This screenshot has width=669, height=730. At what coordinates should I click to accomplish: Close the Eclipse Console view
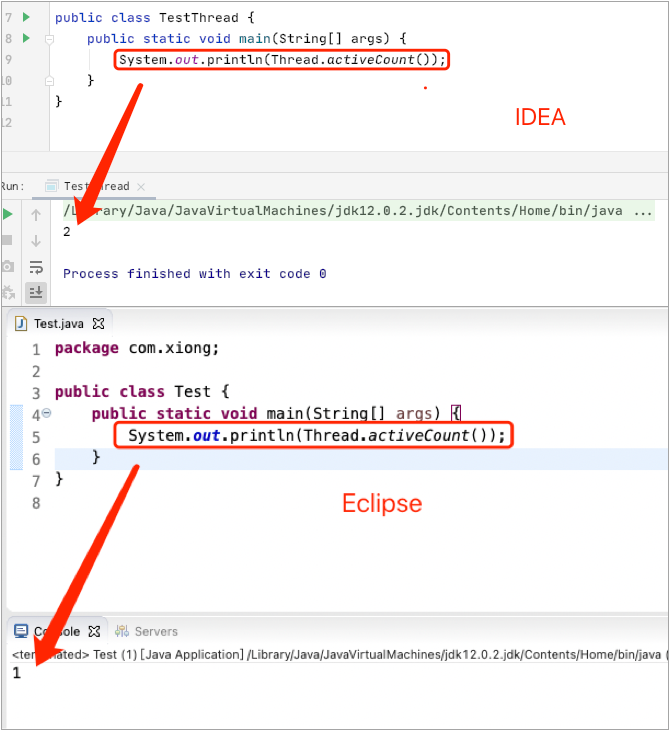coord(94,632)
